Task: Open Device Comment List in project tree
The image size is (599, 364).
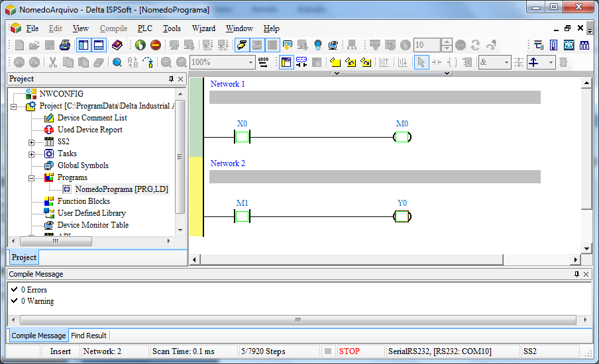Action: click(91, 118)
